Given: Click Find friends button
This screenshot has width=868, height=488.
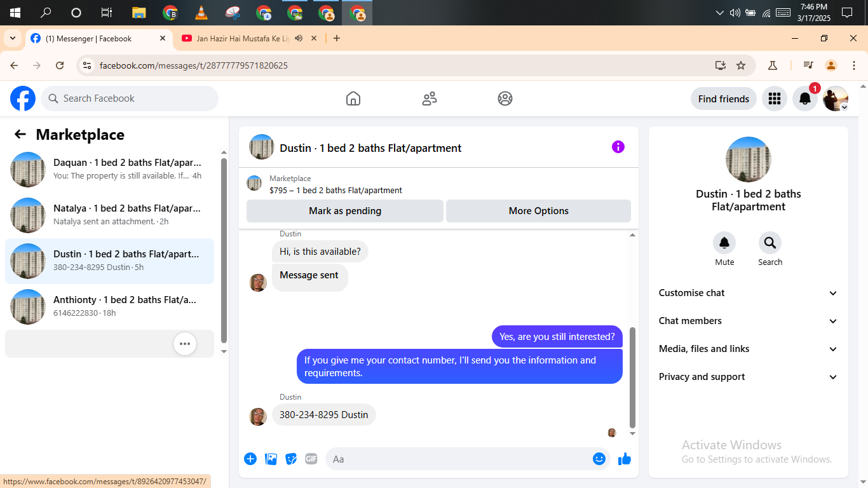Looking at the screenshot, I should point(724,98).
